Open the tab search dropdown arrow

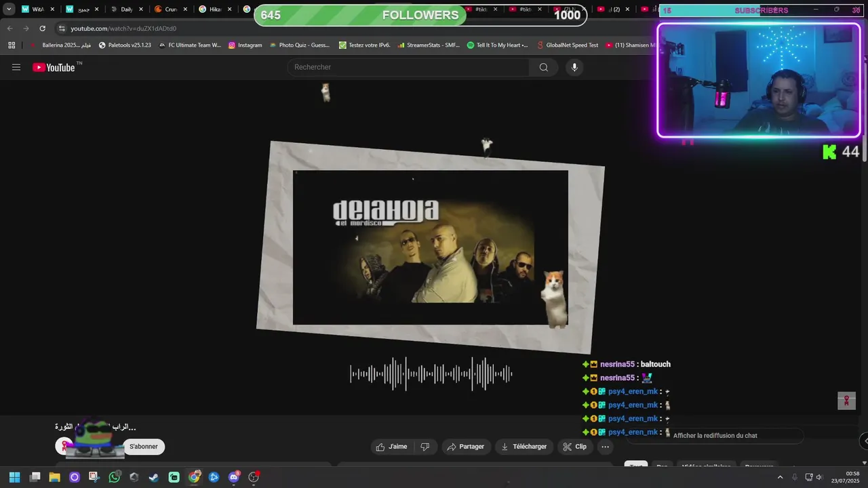(9, 9)
